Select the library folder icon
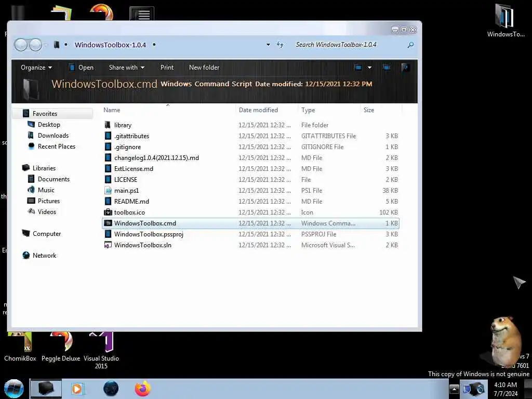The image size is (532, 399). (108, 125)
